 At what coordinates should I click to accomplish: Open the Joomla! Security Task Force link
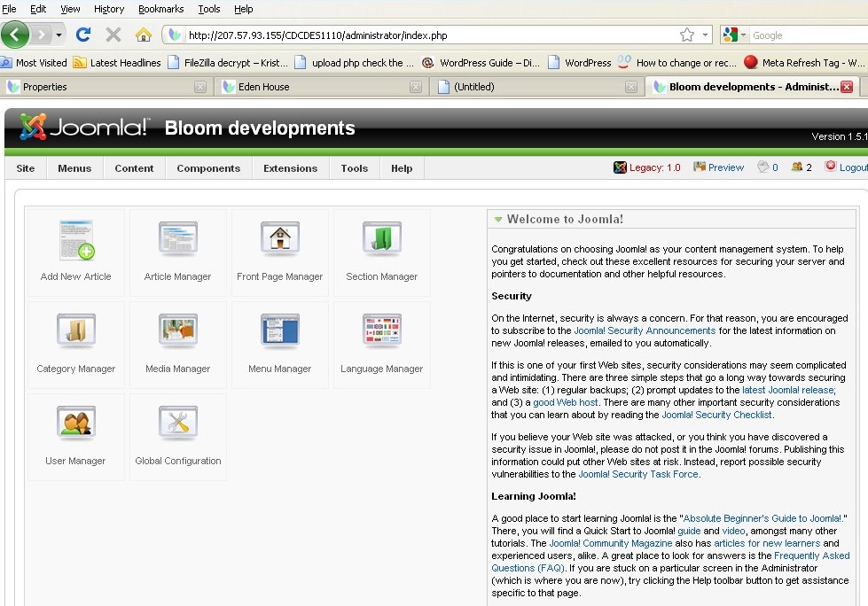pyautogui.click(x=638, y=474)
